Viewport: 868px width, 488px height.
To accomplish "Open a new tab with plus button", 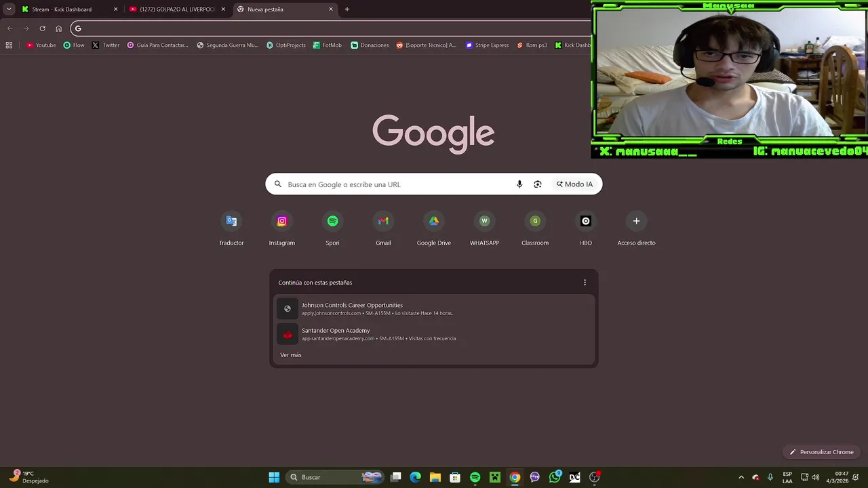I will click(x=347, y=9).
